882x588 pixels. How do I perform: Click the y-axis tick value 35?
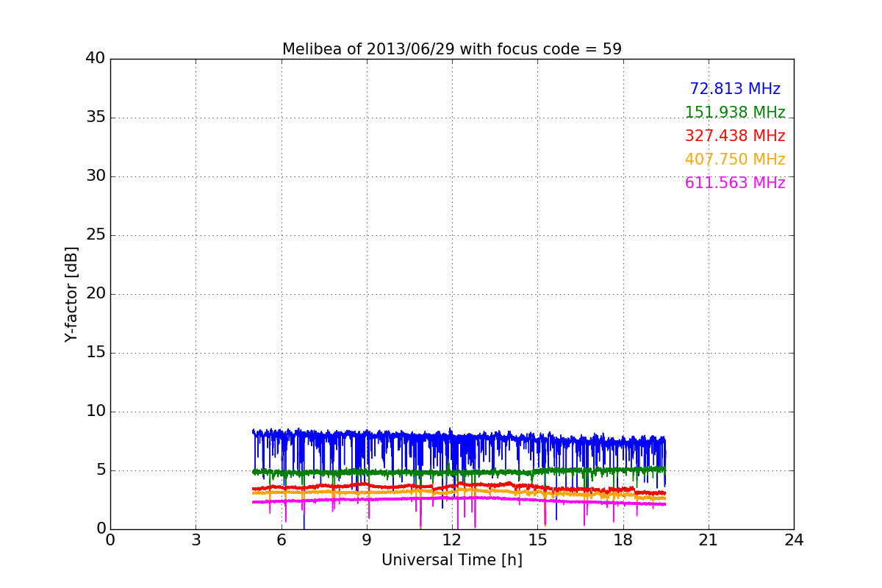point(96,118)
